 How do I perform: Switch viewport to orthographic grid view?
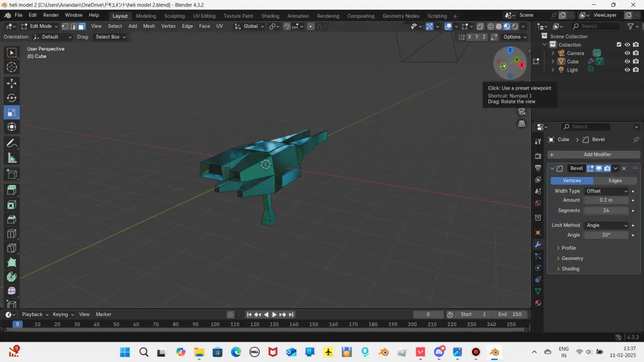pos(521,124)
